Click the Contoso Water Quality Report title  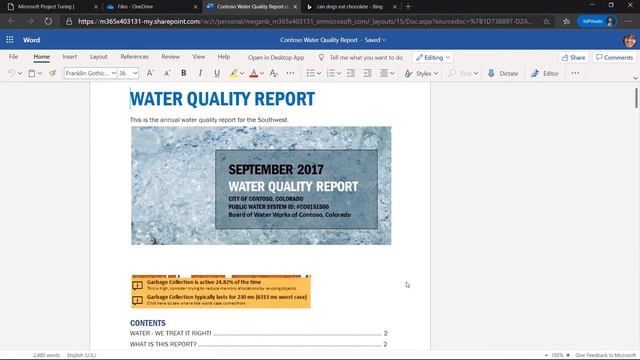tap(318, 40)
